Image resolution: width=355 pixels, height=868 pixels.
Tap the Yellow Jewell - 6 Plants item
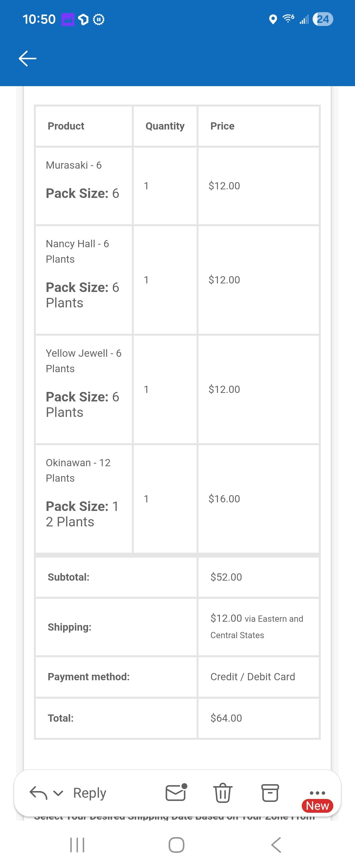pyautogui.click(x=83, y=361)
